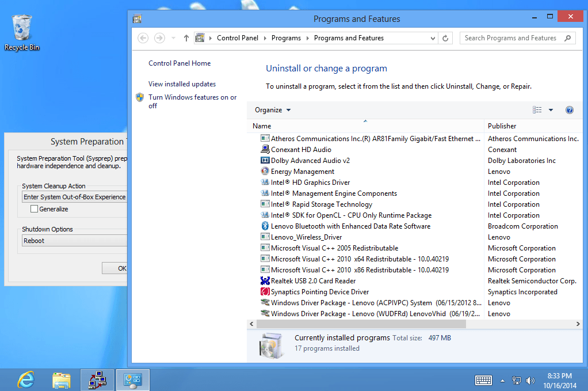Click the horizontal scrollbar thumb
The image size is (588, 391).
coord(361,324)
